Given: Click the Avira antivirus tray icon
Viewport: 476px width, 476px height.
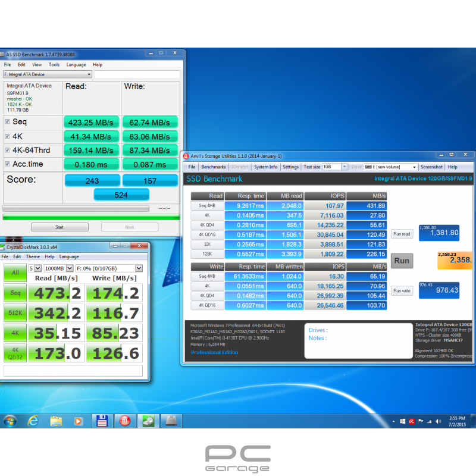Looking at the screenshot, I should tap(411, 421).
